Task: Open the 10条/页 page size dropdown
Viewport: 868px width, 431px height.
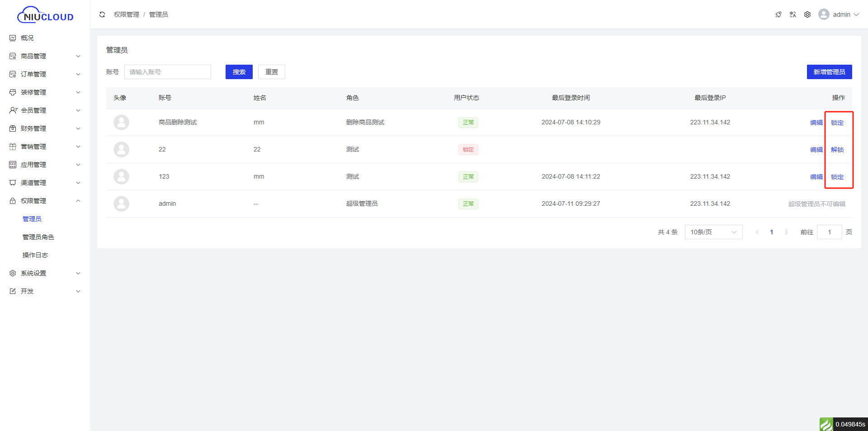Action: [x=713, y=232]
